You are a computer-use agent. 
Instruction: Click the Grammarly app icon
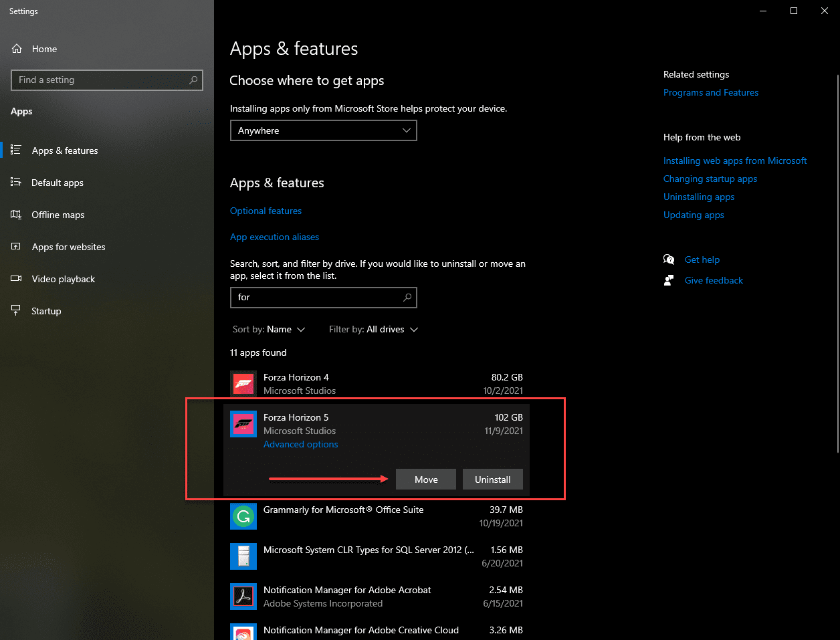click(x=243, y=516)
